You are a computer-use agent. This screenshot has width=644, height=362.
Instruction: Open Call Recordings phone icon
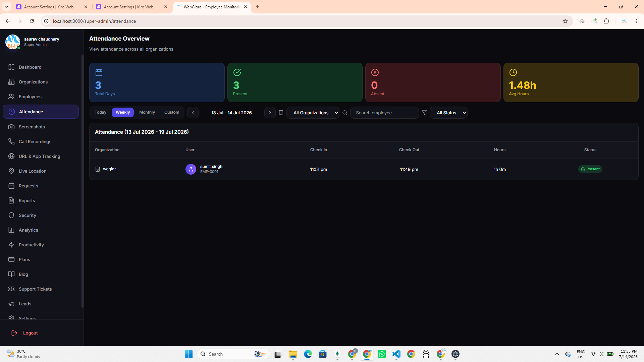(11, 141)
